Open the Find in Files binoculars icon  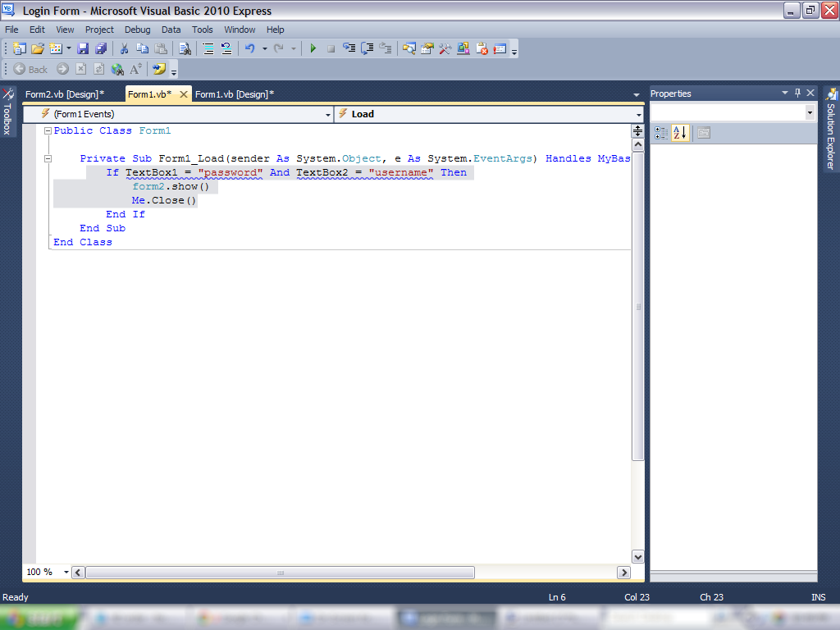tap(185, 49)
